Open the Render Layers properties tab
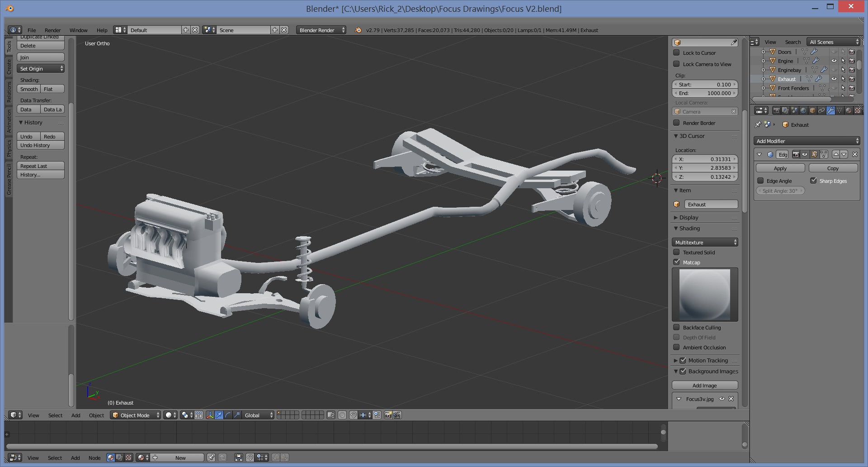The width and height of the screenshot is (868, 467). coord(785,110)
